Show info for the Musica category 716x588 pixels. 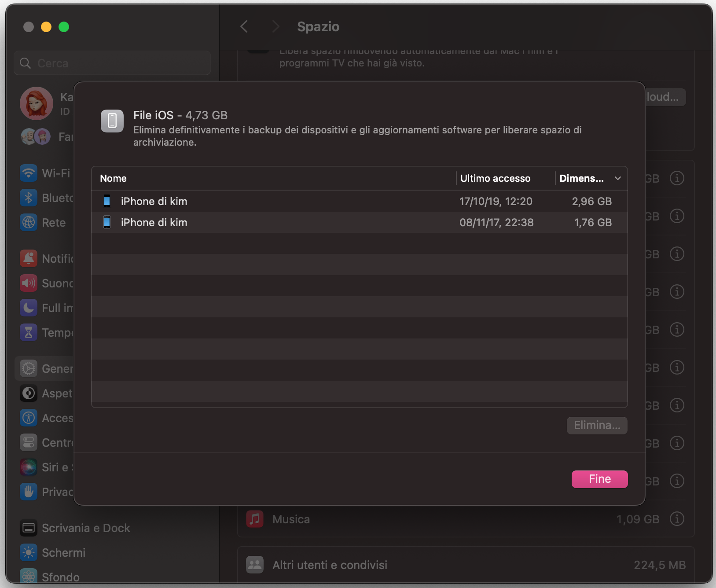point(676,519)
